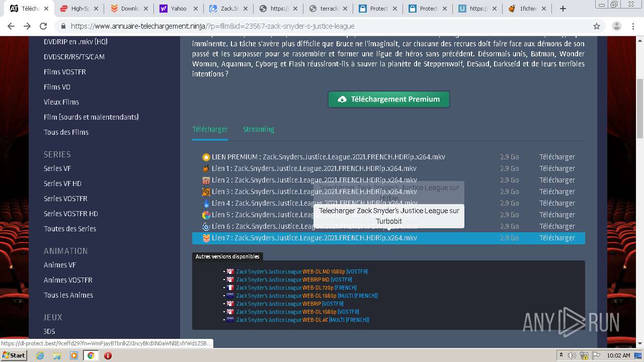Click the page vertical scrollbar thumb
The image size is (644, 362).
point(640,108)
